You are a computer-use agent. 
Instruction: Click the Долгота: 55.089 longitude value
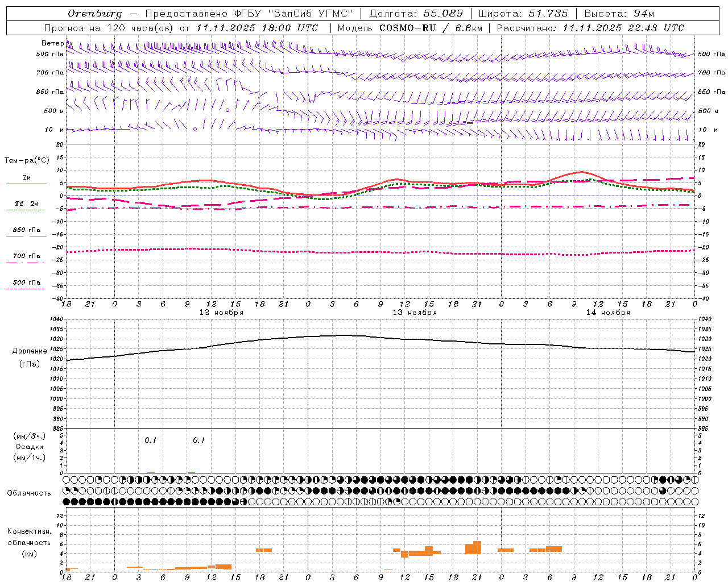click(416, 14)
